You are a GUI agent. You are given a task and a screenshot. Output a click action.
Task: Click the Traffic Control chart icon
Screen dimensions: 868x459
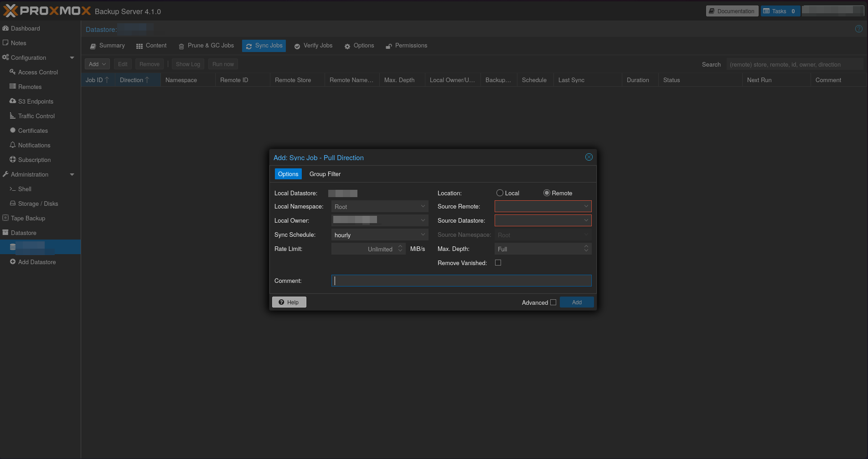pyautogui.click(x=13, y=115)
